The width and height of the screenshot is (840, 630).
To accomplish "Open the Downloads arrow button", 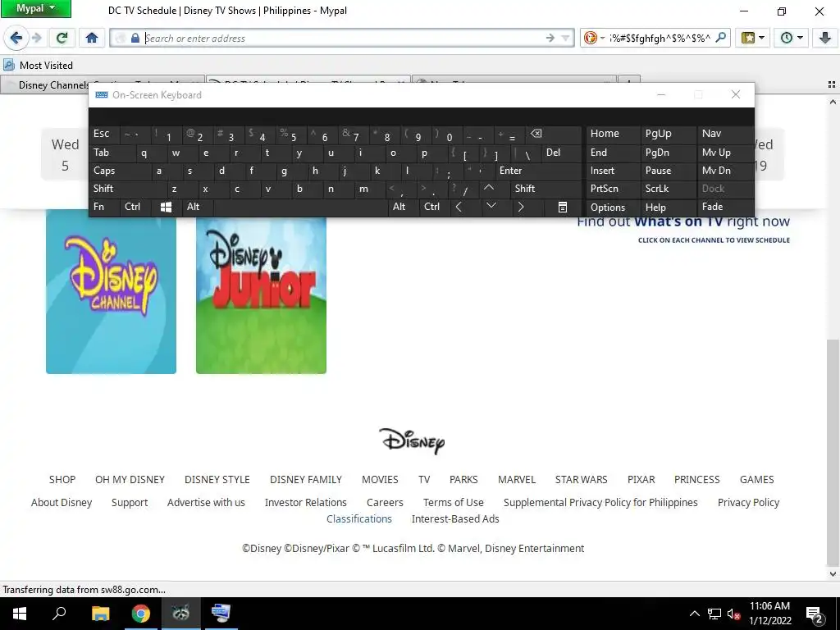I will coord(825,38).
